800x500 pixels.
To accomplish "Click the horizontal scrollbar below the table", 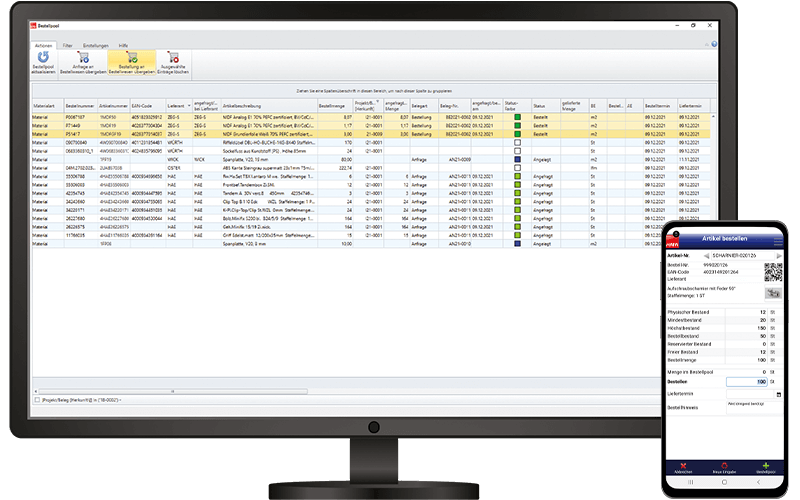I will pyautogui.click(x=173, y=391).
